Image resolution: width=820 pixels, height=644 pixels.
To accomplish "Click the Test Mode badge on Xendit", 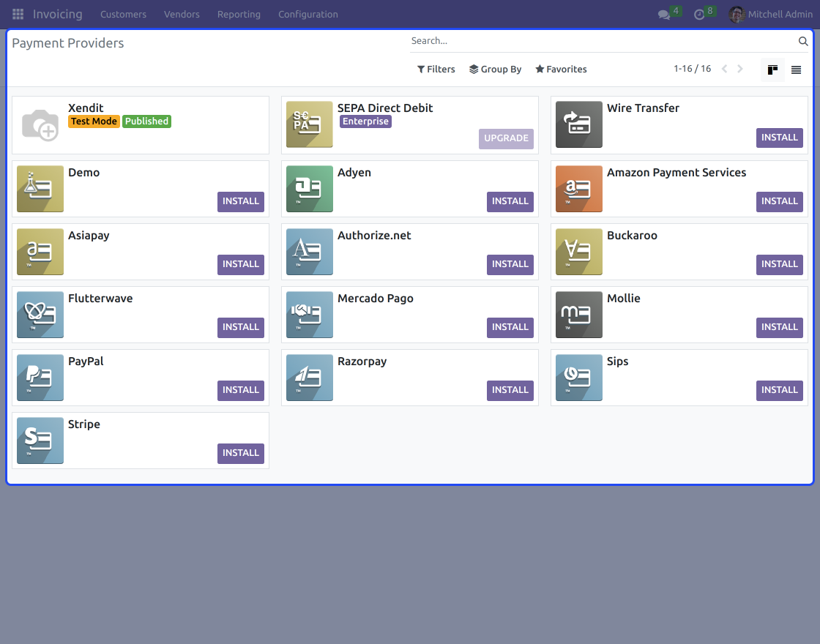I will coord(94,121).
